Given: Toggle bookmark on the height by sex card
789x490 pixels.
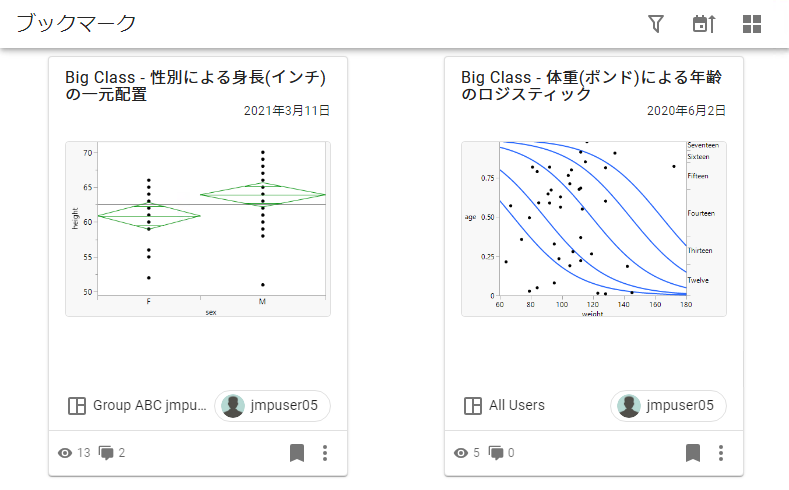Looking at the screenshot, I should pyautogui.click(x=297, y=453).
